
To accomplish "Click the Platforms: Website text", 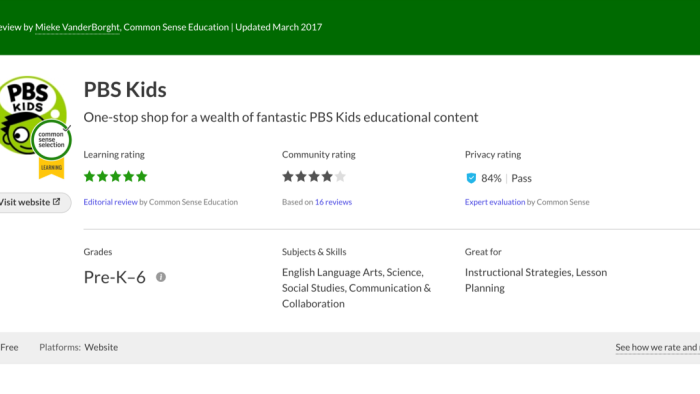I will tap(79, 347).
